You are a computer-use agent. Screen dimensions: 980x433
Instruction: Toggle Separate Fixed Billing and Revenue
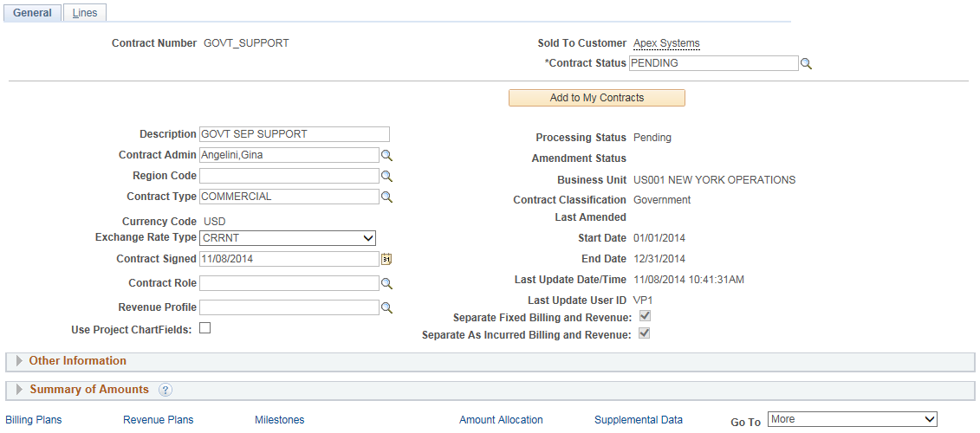(x=645, y=317)
